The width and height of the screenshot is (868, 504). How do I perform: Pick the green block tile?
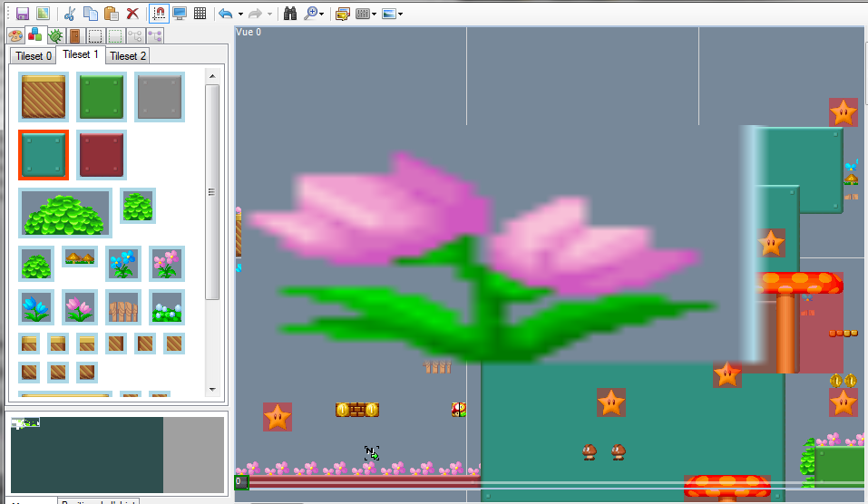[102, 97]
